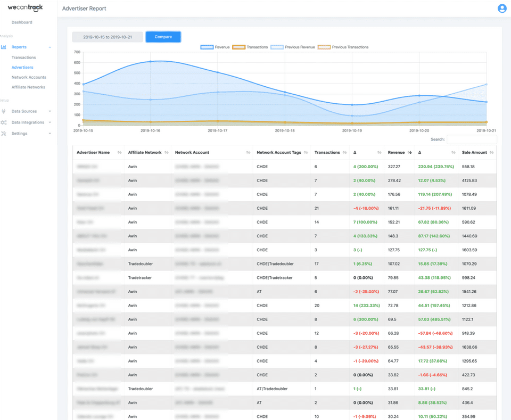Open the user profile avatar icon

pos(502,9)
